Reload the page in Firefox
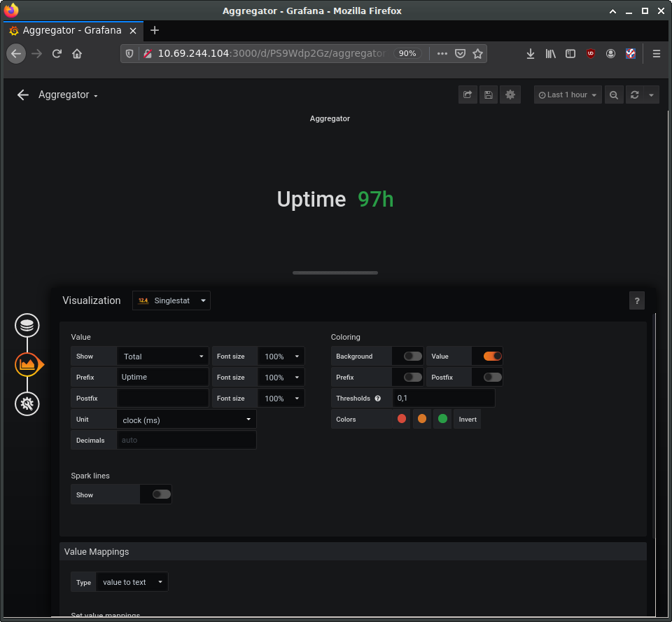This screenshot has width=672, height=622. coord(57,54)
